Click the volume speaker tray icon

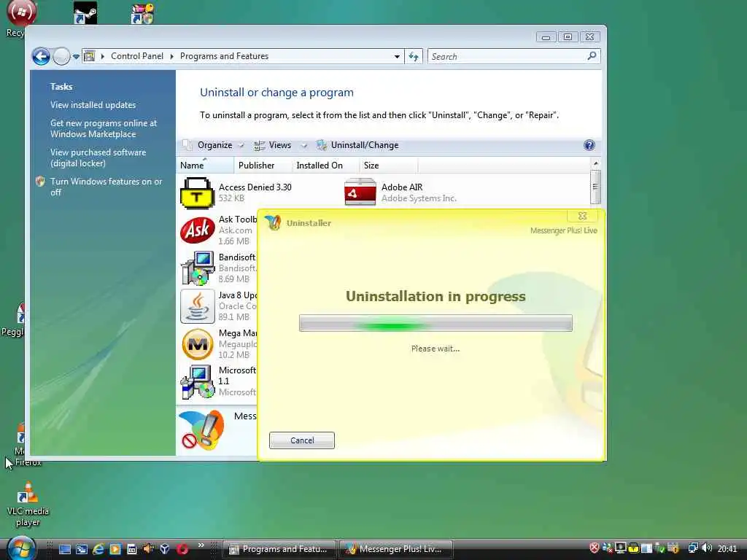pyautogui.click(x=706, y=548)
